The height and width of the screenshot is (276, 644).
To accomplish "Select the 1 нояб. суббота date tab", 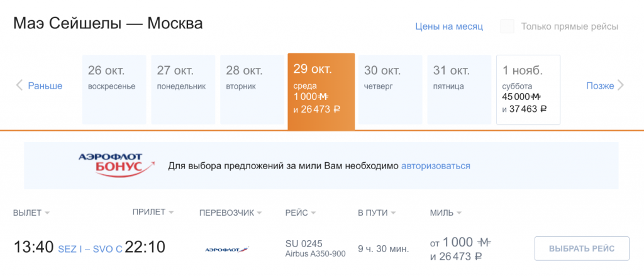I will [x=528, y=89].
